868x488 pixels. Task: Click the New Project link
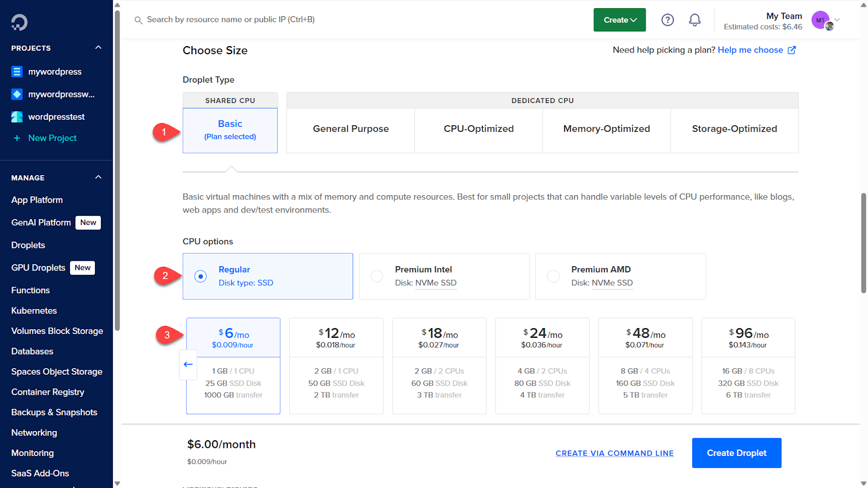click(x=52, y=138)
